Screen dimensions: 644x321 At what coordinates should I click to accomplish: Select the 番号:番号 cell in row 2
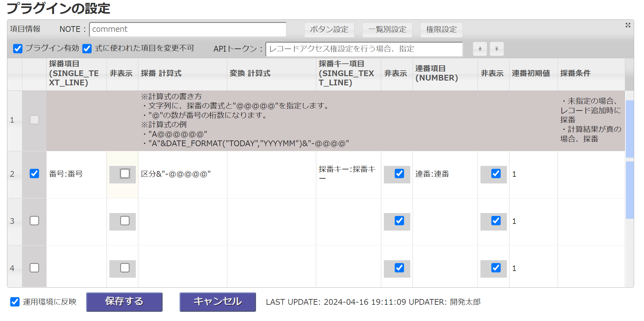coord(77,175)
